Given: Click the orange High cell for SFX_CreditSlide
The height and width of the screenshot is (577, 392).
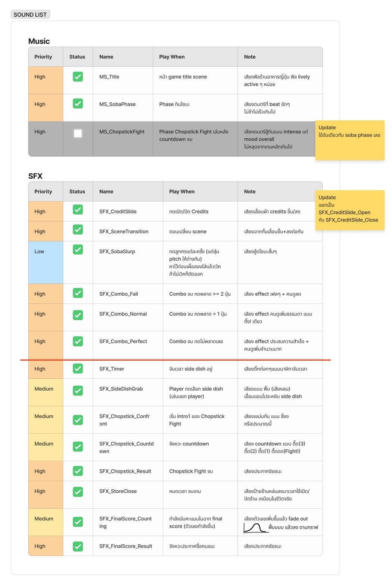Looking at the screenshot, I should (x=46, y=211).
